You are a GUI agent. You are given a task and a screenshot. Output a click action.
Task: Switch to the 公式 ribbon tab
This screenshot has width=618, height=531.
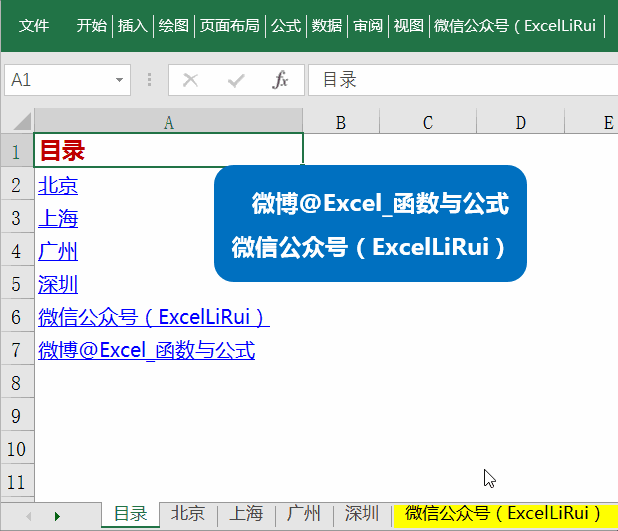[286, 26]
